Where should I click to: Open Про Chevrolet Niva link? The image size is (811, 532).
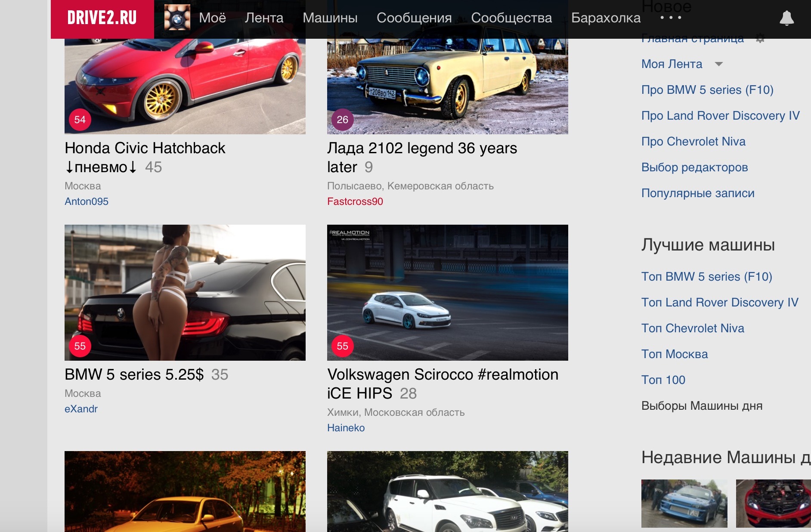click(x=693, y=142)
